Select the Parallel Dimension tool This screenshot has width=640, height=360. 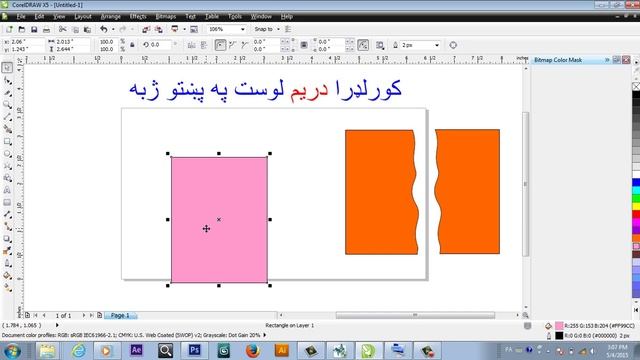tap(7, 215)
